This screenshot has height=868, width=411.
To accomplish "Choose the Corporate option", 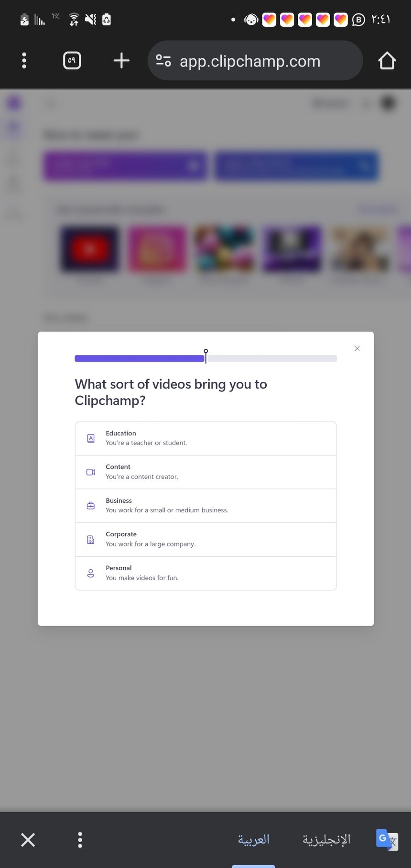I will (x=206, y=540).
